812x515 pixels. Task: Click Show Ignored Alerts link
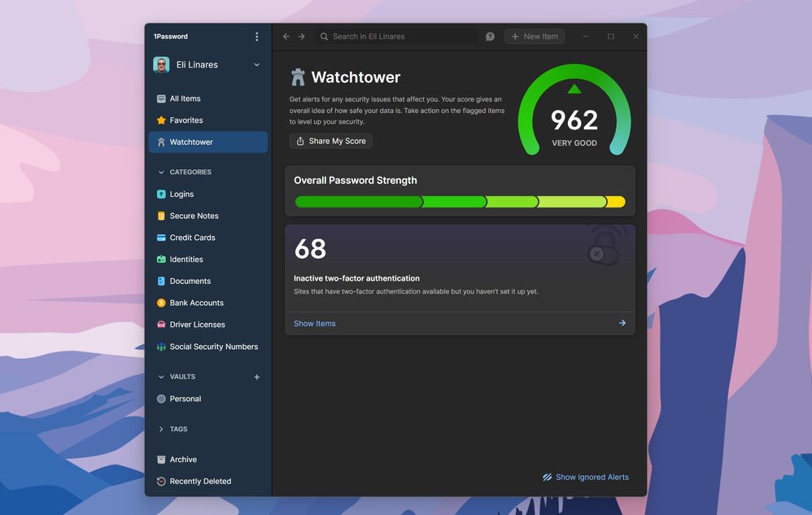click(586, 478)
